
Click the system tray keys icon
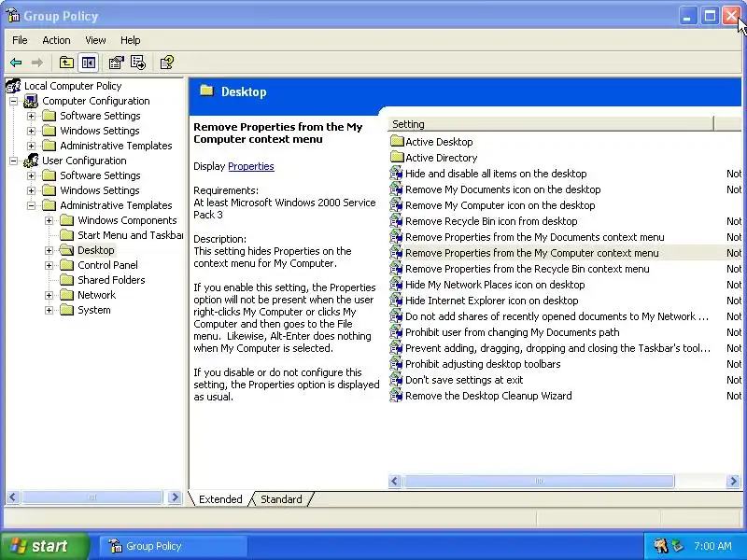(661, 546)
